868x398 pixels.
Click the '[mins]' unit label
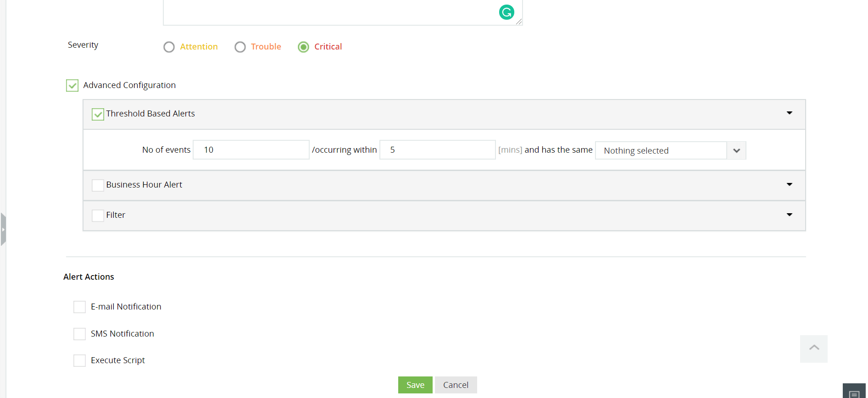[510, 150]
